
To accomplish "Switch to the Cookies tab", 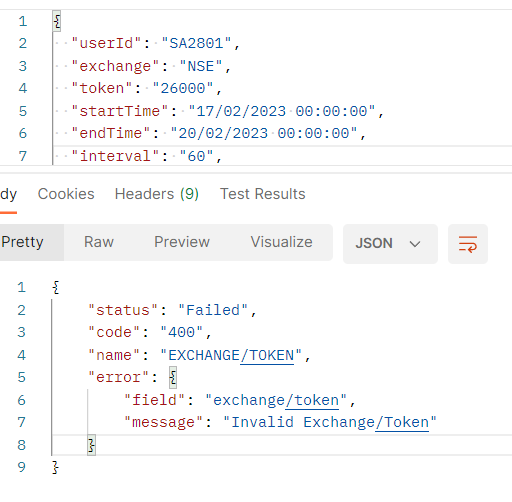I will [x=66, y=194].
